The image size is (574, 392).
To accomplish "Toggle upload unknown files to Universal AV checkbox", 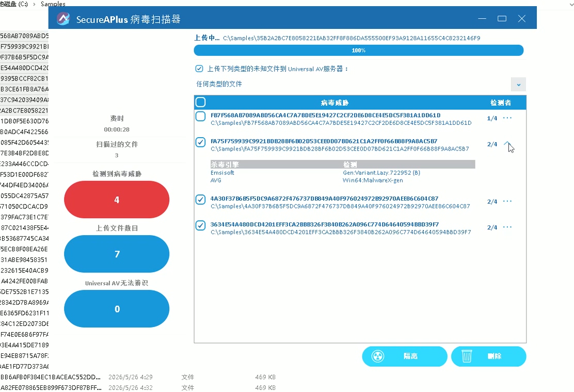I will (x=199, y=69).
